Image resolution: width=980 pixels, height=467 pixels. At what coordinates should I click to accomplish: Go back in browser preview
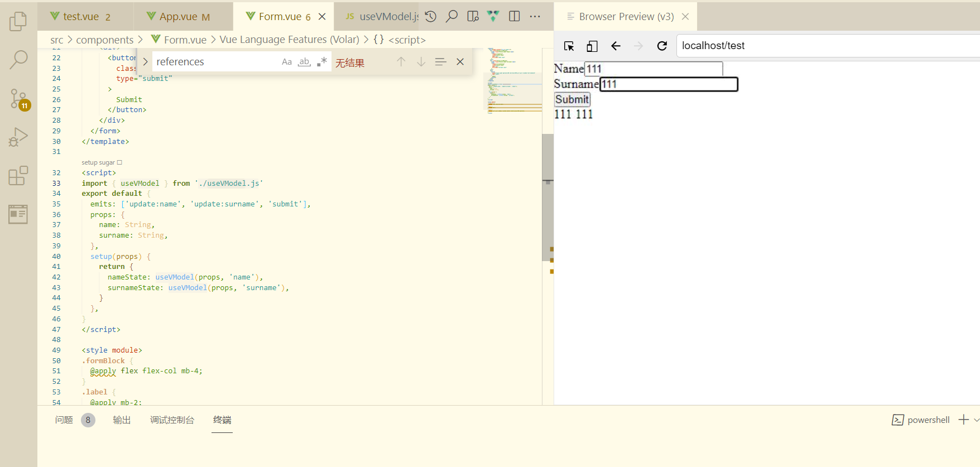pyautogui.click(x=616, y=46)
